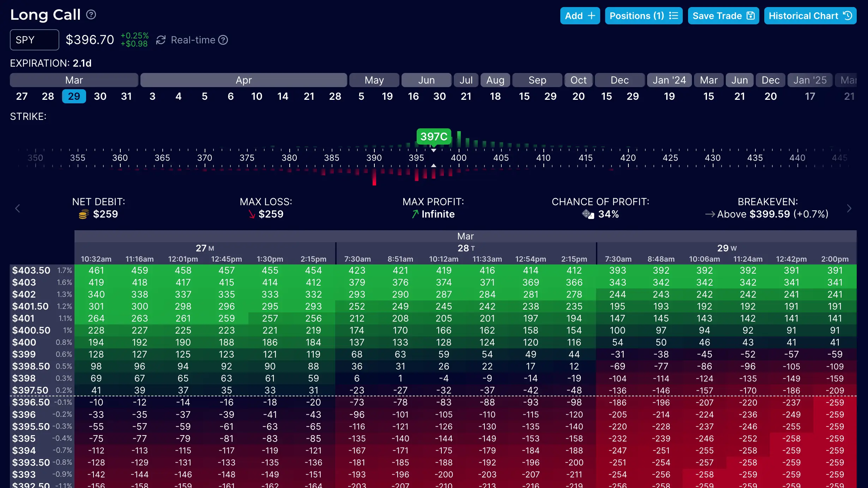Refresh real-time price data
The height and width of the screenshot is (488, 868).
[x=161, y=40]
